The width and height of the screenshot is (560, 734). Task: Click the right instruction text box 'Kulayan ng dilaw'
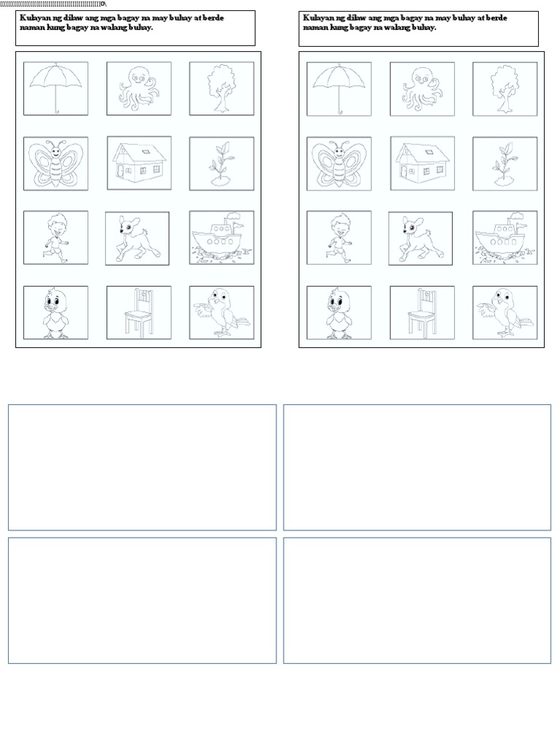[419, 28]
